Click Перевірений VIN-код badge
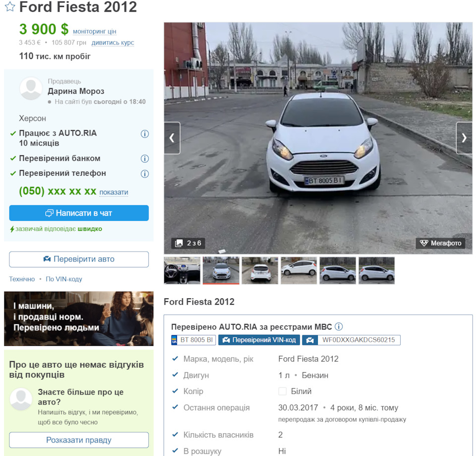 [259, 340]
